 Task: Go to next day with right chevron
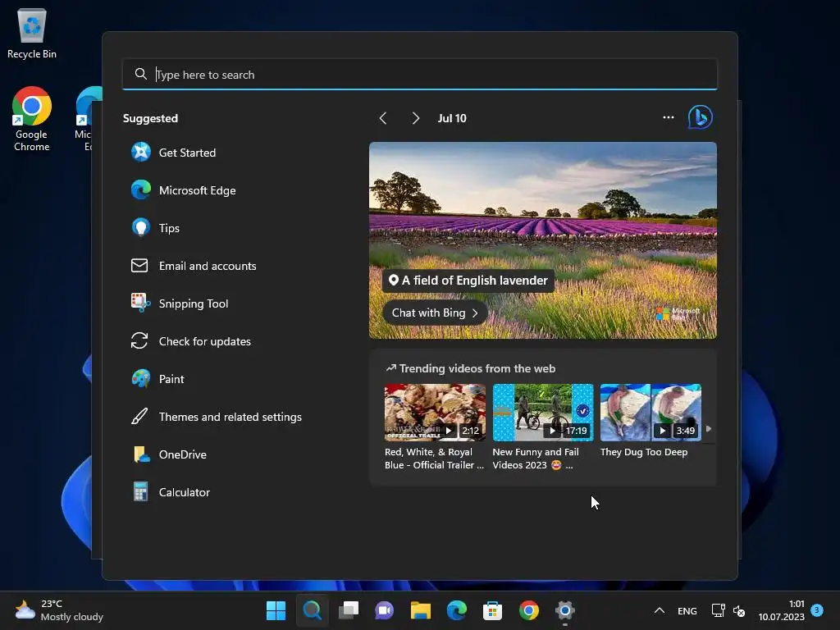point(415,118)
